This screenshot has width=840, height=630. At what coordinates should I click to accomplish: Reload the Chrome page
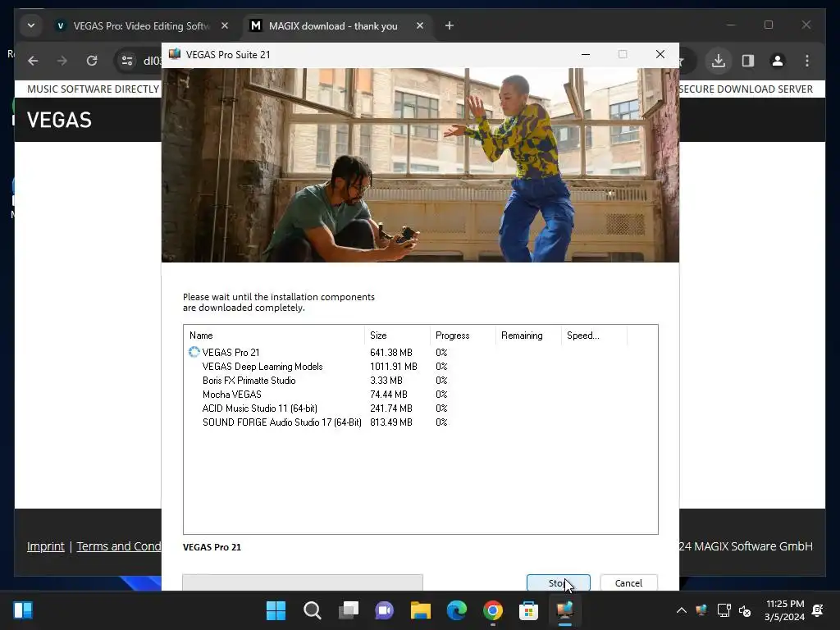(92, 61)
